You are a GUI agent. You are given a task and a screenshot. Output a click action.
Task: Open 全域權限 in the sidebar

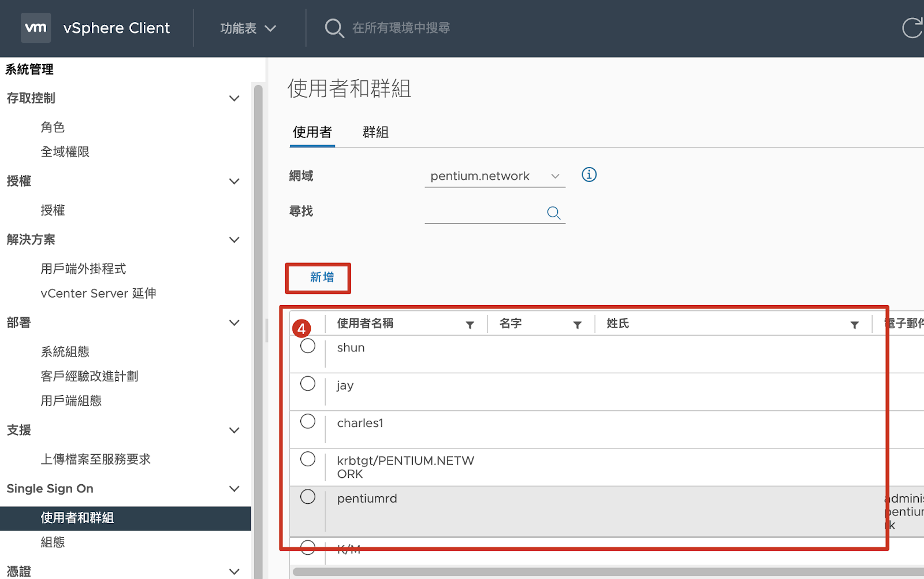65,152
